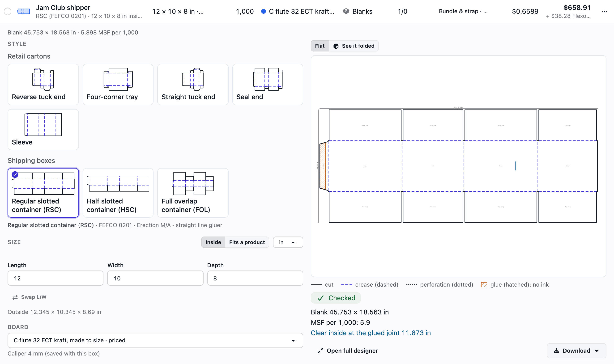Click the Blanks box icon in the row
The height and width of the screenshot is (364, 614).
click(x=346, y=11)
